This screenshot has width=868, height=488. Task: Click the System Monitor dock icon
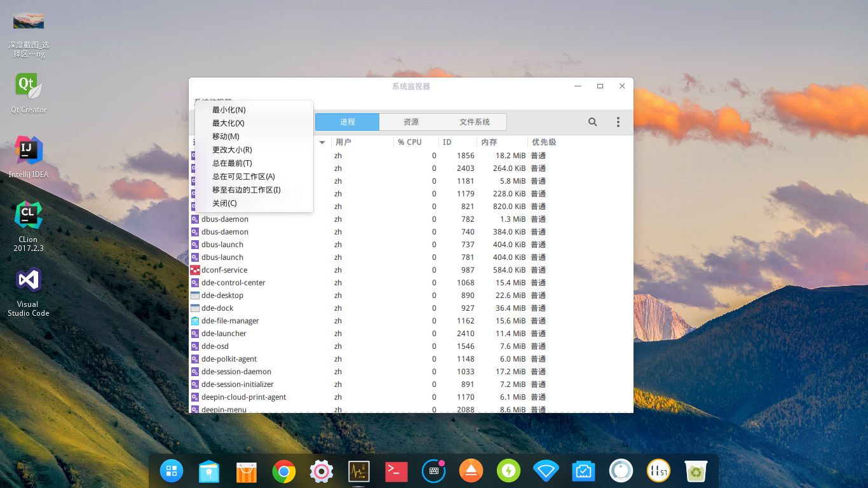point(359,471)
